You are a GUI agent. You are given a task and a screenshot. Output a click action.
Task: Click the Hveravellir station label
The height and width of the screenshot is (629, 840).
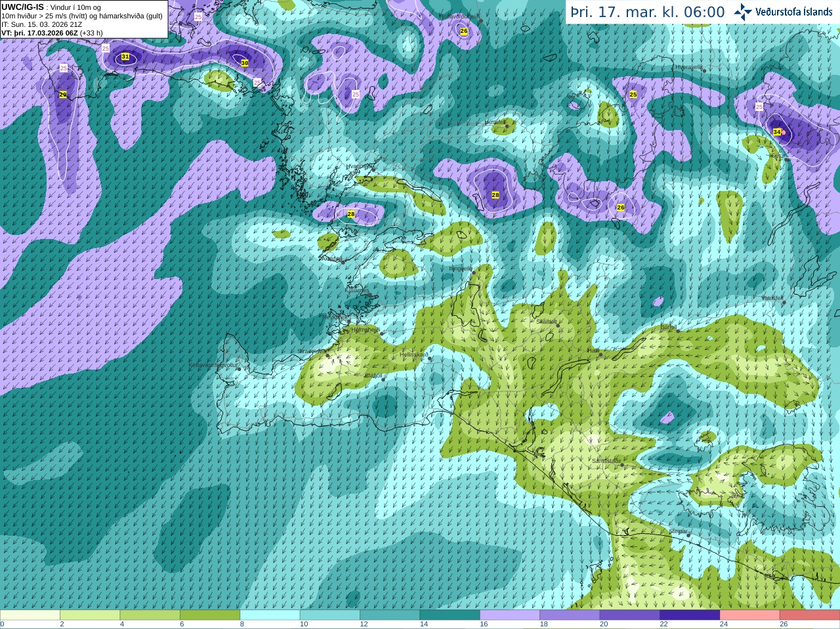point(689,67)
